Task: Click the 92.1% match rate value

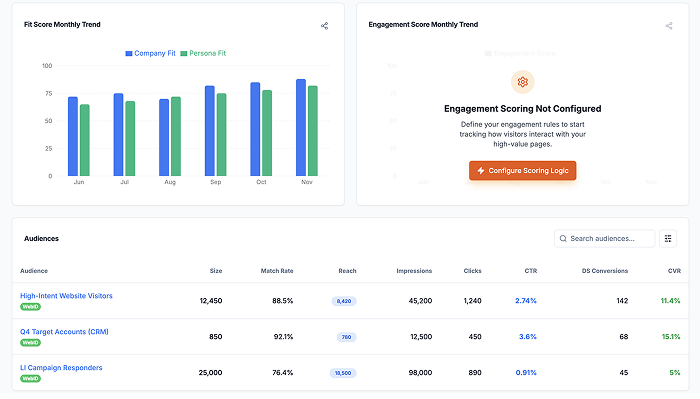Action: point(283,337)
